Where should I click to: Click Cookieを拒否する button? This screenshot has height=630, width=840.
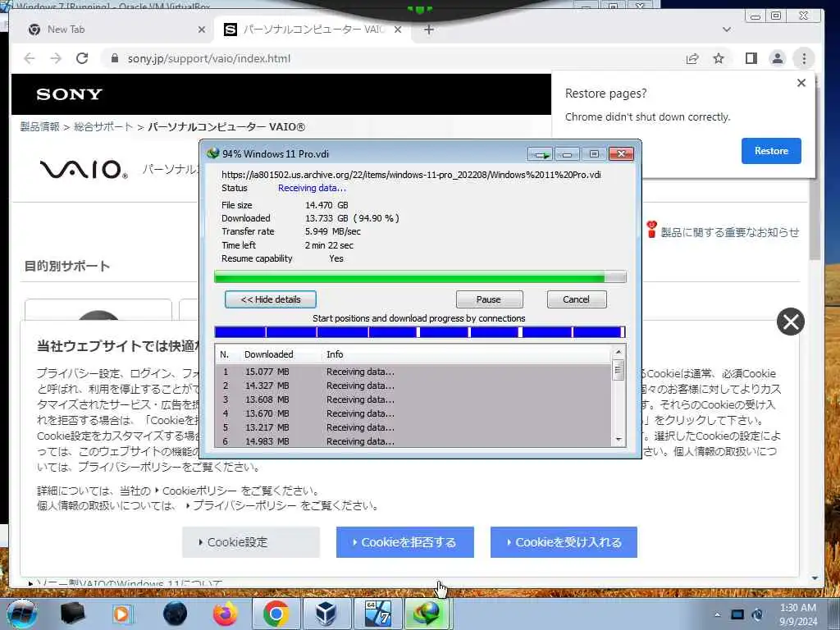tap(405, 542)
